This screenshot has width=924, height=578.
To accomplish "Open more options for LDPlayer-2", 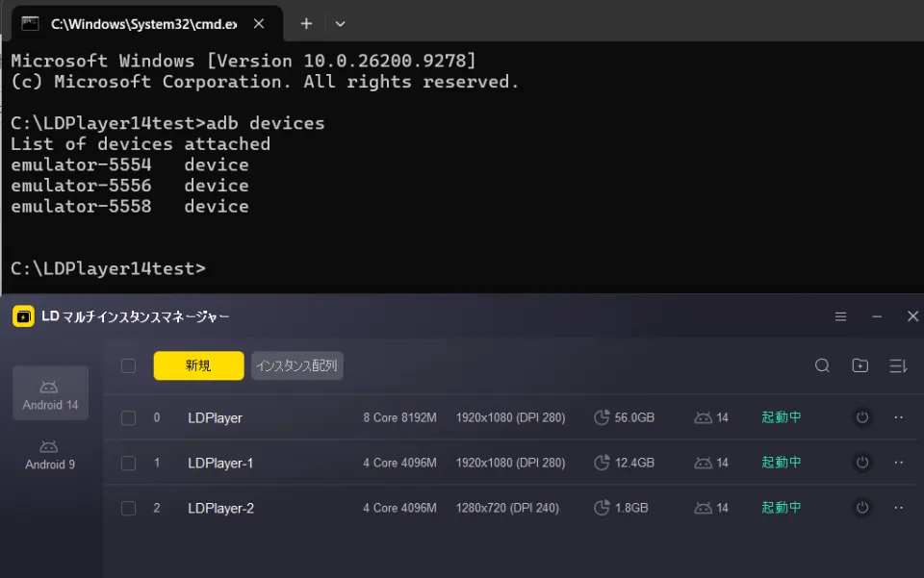I will (899, 508).
